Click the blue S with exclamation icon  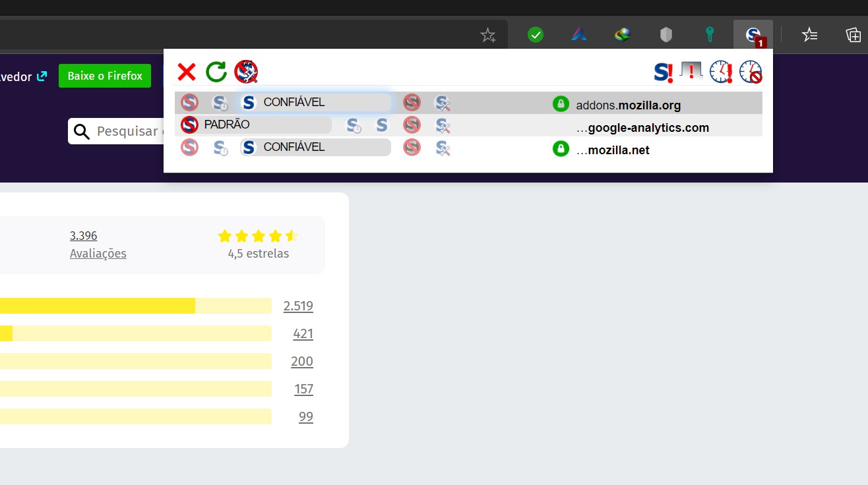coord(663,72)
